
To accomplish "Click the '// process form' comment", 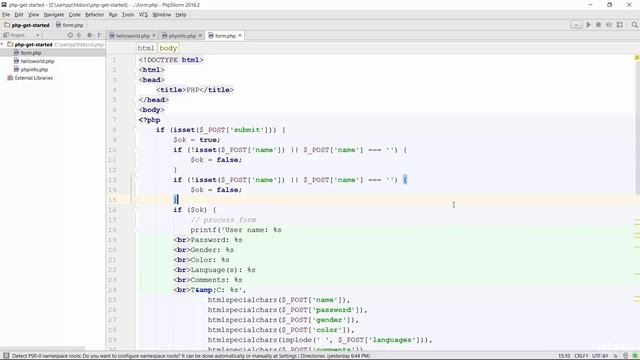I will 223,220.
